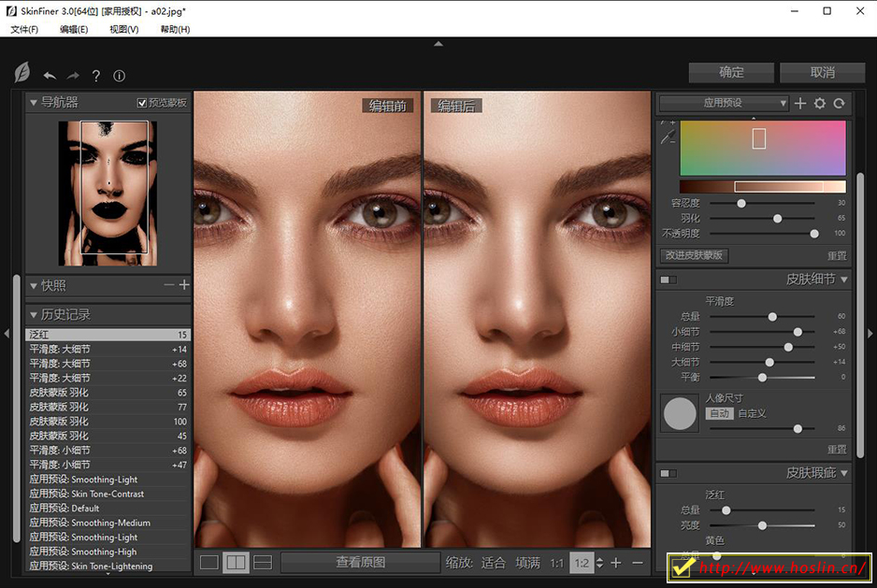Click the info (i) icon
The height and width of the screenshot is (588, 877).
pyautogui.click(x=119, y=76)
